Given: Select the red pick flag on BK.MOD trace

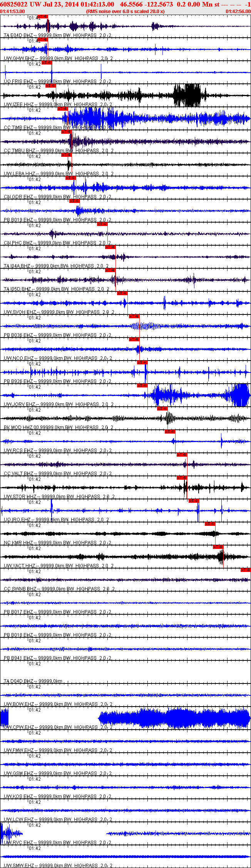Looking at the screenshot, I should pyautogui.click(x=162, y=409).
